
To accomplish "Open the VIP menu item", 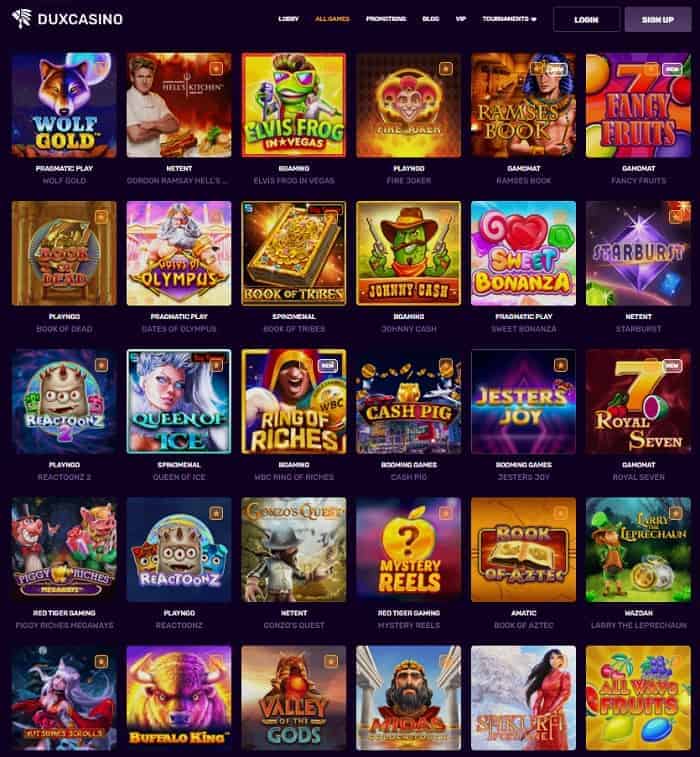I will 461,19.
